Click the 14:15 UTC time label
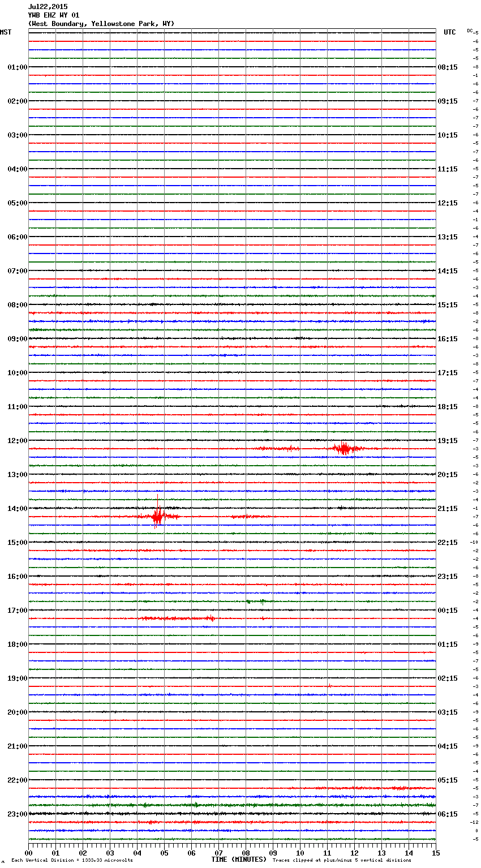Viewport: 481px width, 868px height. (x=448, y=271)
